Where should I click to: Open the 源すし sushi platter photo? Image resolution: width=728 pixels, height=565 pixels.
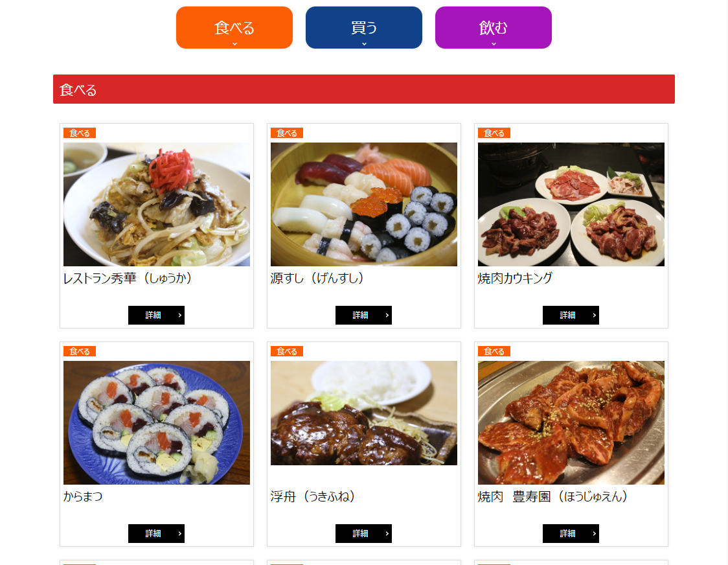pyautogui.click(x=364, y=205)
